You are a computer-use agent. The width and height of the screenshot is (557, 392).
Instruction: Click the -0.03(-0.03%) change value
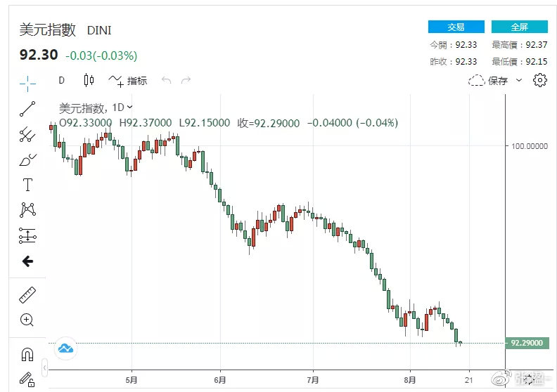point(101,55)
